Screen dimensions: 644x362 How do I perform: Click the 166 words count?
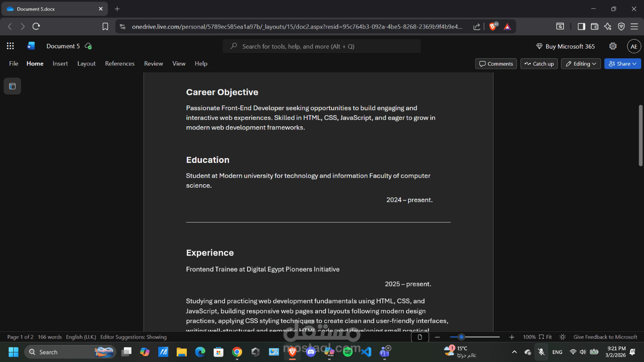(x=50, y=337)
